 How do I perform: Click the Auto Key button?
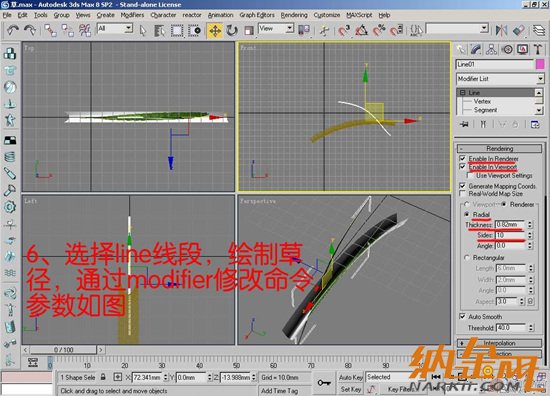[350, 377]
